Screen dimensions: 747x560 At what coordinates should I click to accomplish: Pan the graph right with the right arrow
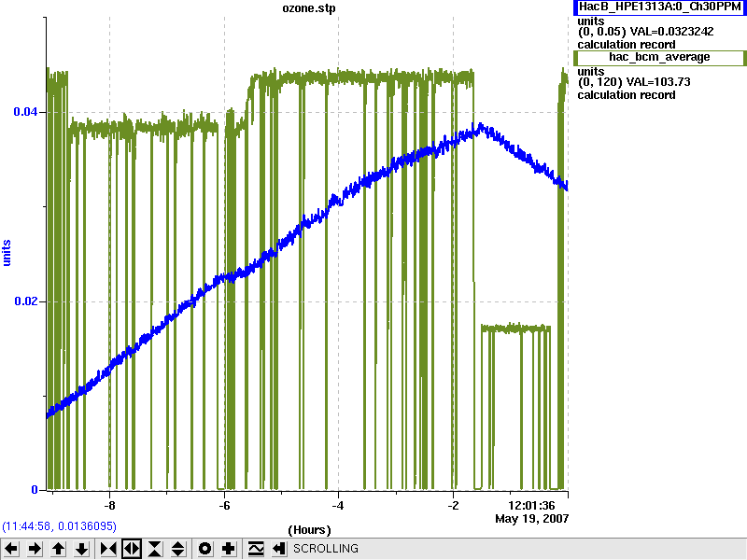(x=35, y=549)
